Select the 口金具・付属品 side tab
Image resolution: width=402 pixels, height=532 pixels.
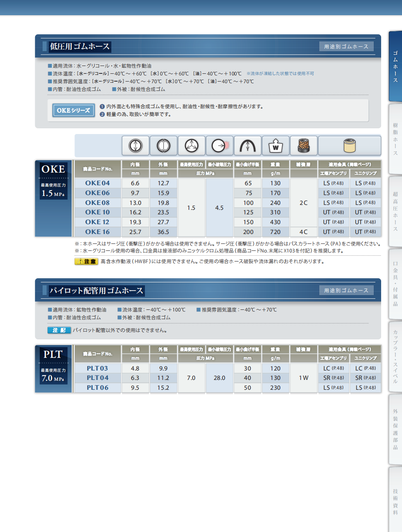point(395,284)
